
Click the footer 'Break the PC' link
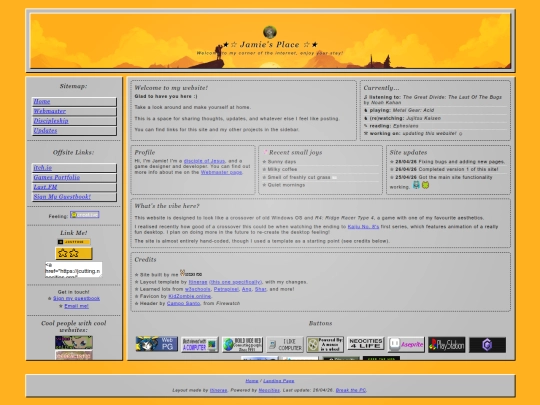(x=351, y=390)
